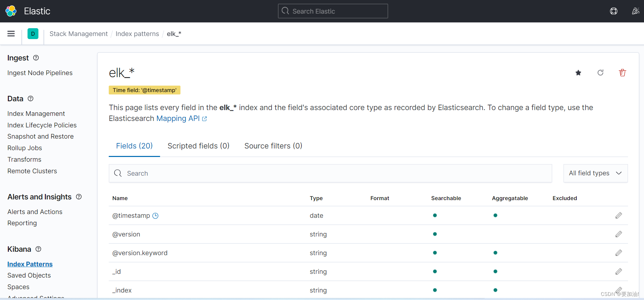This screenshot has width=644, height=300.
Task: Switch to the Source filters (0) tab
Action: tap(273, 146)
